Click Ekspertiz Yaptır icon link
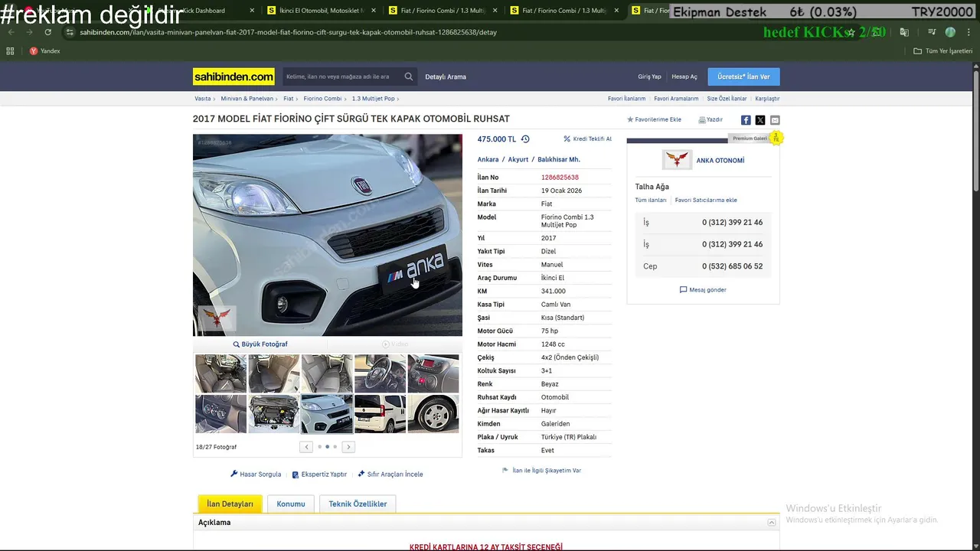 tap(319, 474)
